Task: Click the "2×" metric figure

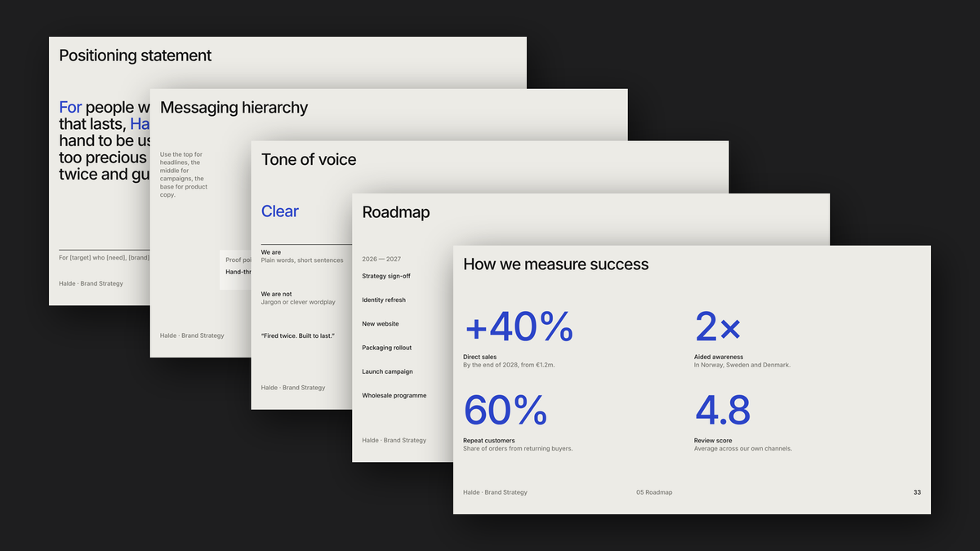Action: (x=718, y=327)
